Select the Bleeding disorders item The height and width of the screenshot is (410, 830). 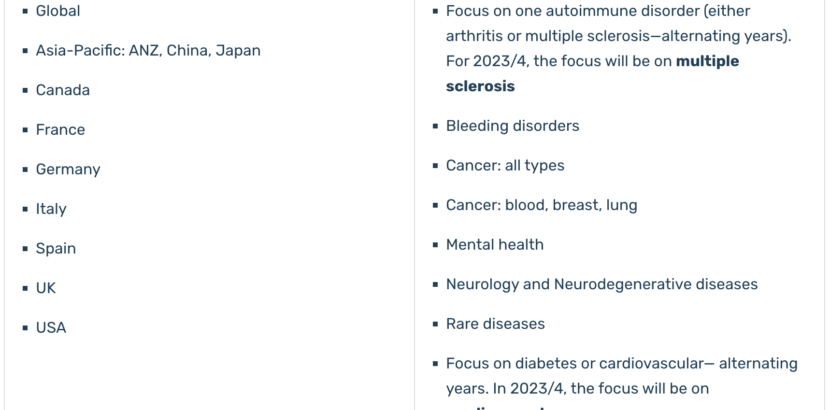tap(512, 126)
